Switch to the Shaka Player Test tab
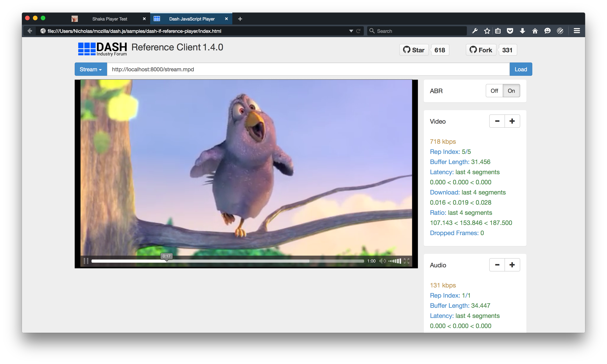The image size is (607, 364). (x=110, y=19)
